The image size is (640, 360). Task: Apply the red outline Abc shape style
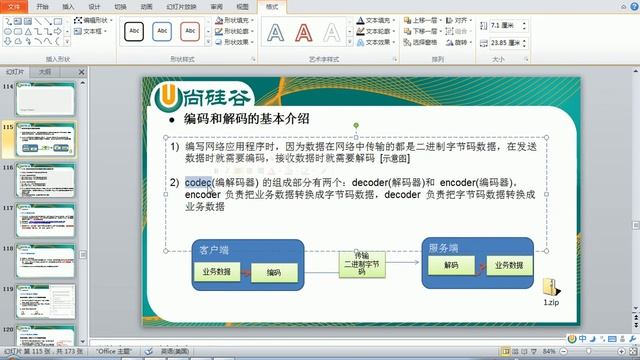pos(190,31)
